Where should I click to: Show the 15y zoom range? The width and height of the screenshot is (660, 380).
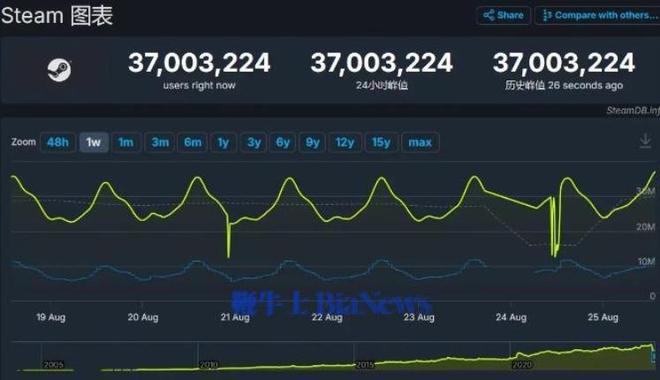[x=381, y=142]
